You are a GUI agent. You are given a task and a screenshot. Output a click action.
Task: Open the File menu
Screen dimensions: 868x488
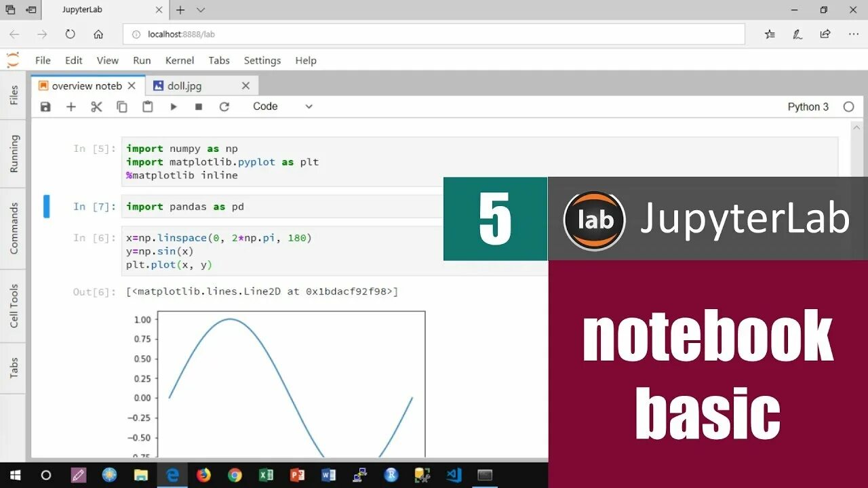pos(43,60)
